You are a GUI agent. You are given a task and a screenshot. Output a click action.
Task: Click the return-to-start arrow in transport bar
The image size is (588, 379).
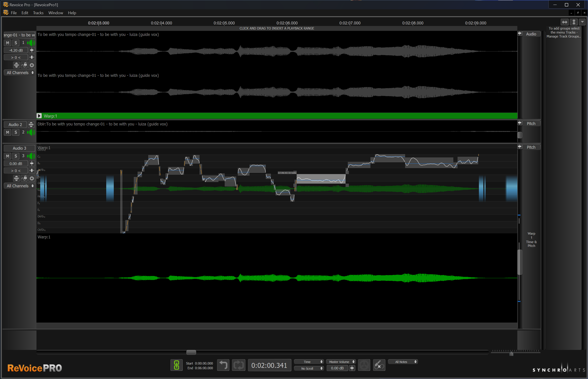(x=223, y=365)
